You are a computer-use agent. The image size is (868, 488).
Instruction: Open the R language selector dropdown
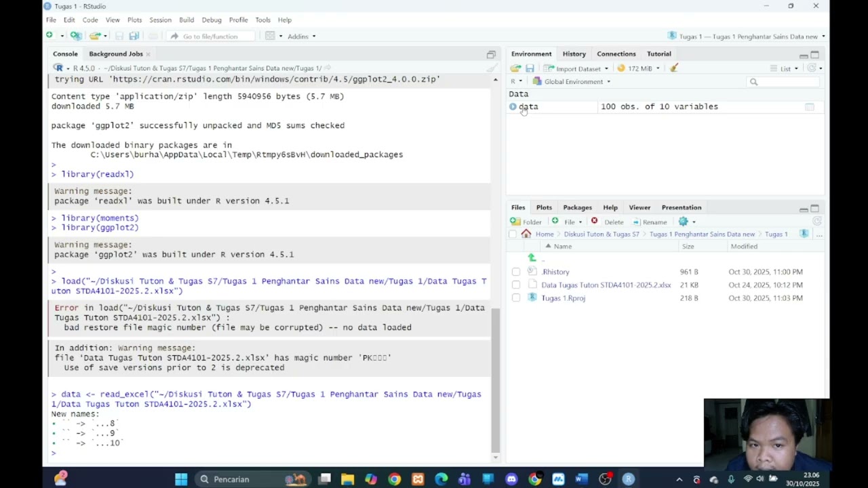(x=516, y=81)
